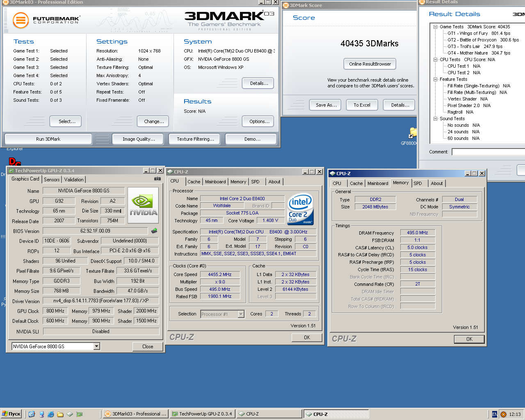Click the BIOS Version 62.92.1F.00.09 field
Image resolution: width=525 pixels, height=420 pixels.
click(95, 231)
